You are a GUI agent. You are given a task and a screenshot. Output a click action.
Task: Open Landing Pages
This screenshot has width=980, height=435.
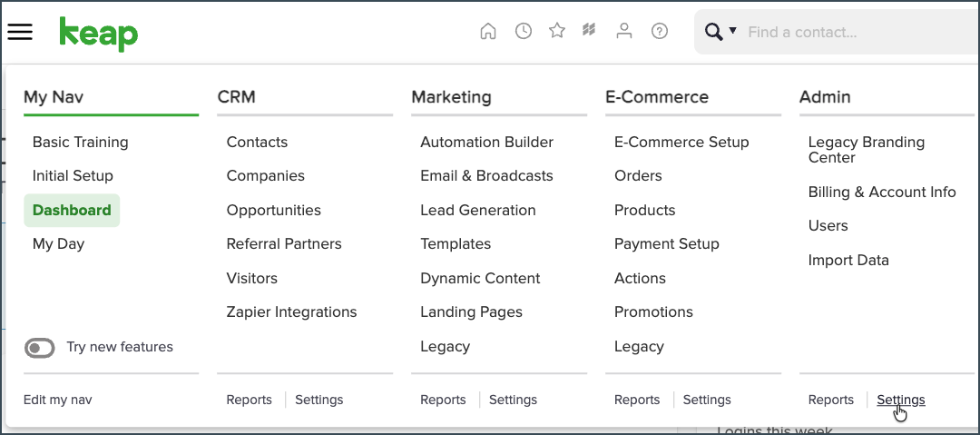(x=471, y=312)
